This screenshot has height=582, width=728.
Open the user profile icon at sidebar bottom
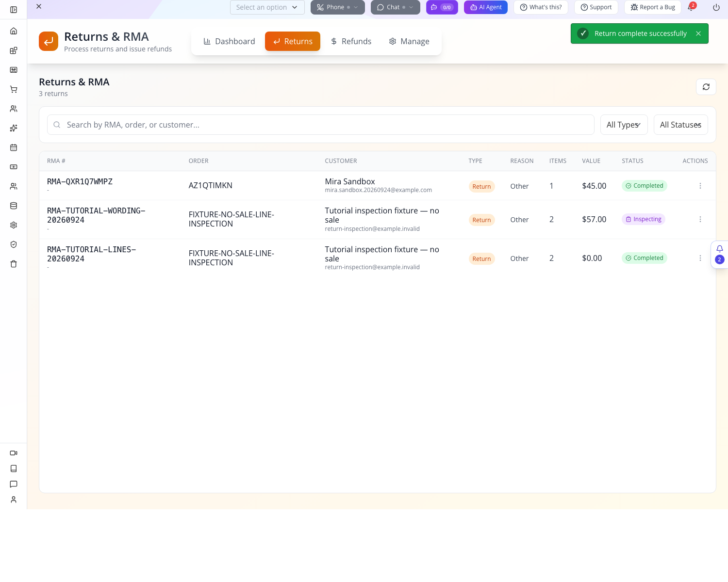pos(14,500)
